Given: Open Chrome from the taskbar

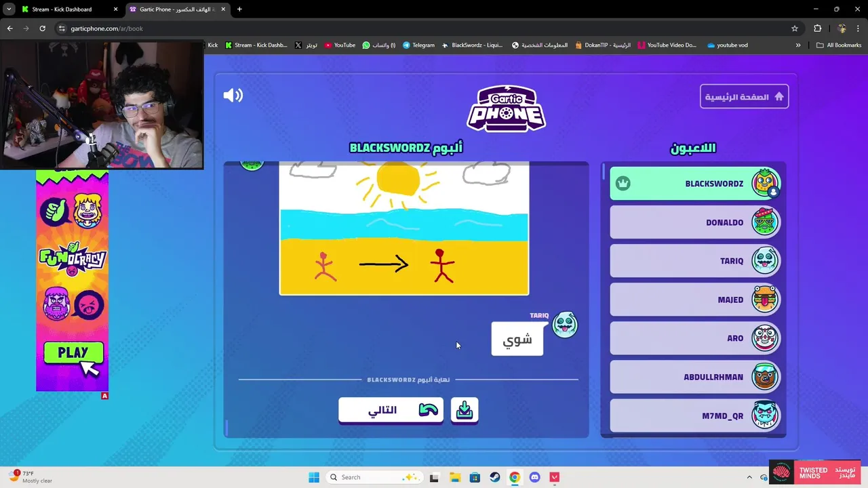Looking at the screenshot, I should 515,477.
